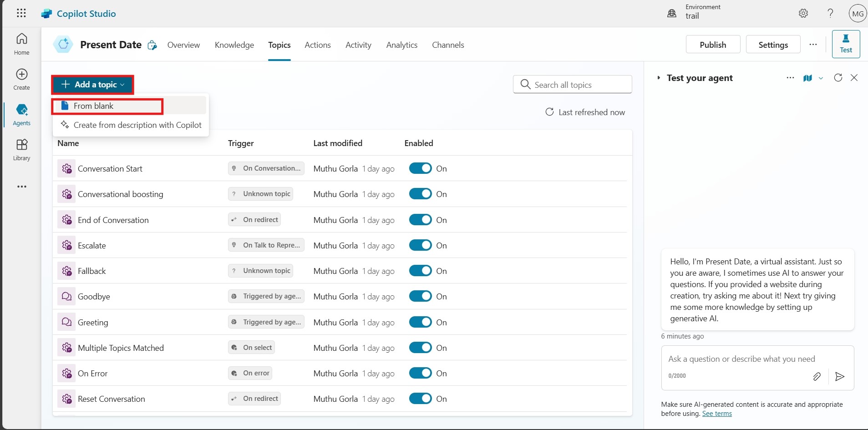Screen dimensions: 868x430
Task: Open the settings gear icon
Action: coord(803,13)
